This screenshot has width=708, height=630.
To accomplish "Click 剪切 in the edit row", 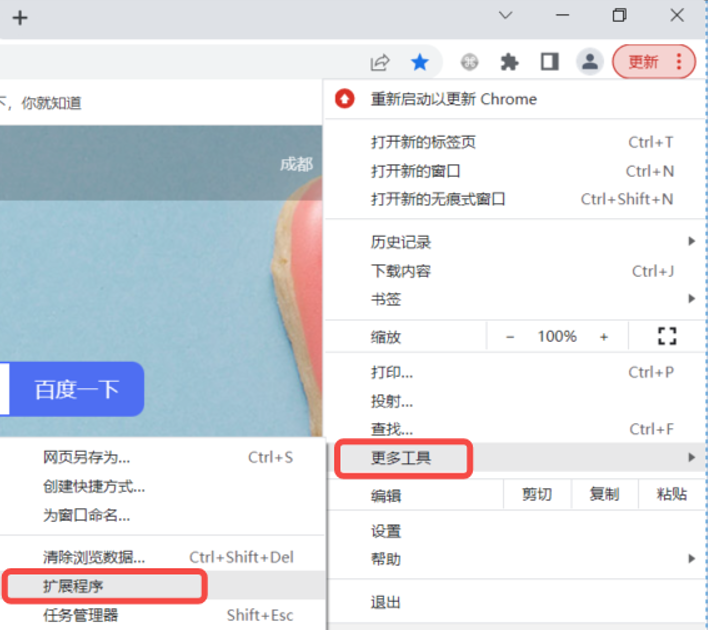I will point(537,495).
